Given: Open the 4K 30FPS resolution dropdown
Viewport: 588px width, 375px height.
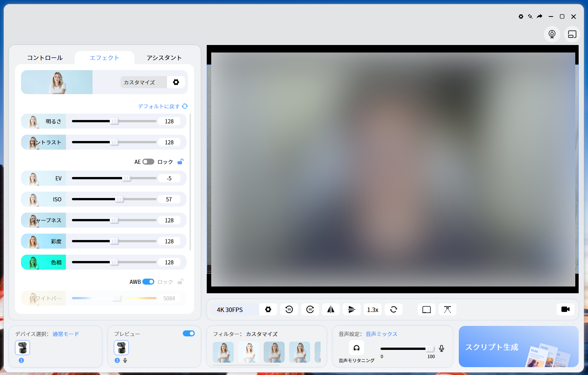Looking at the screenshot, I should click(x=235, y=309).
